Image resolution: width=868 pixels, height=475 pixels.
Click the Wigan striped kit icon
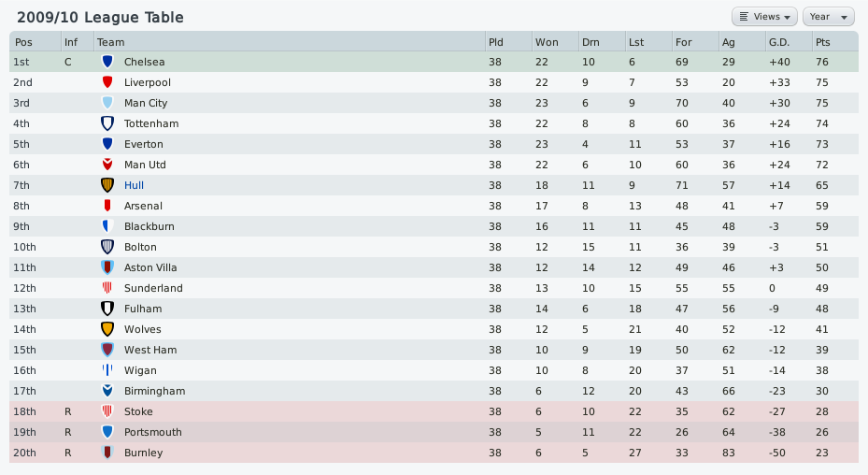tap(107, 369)
